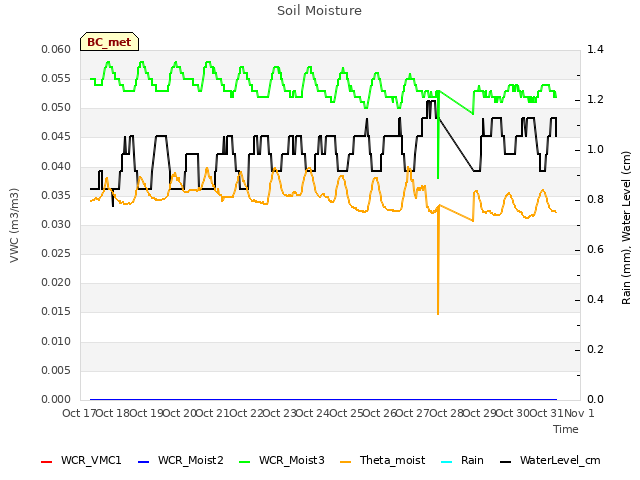Click the Nov 1 x-axis tick label
Viewport: 640px width, 480px height.
tap(579, 413)
